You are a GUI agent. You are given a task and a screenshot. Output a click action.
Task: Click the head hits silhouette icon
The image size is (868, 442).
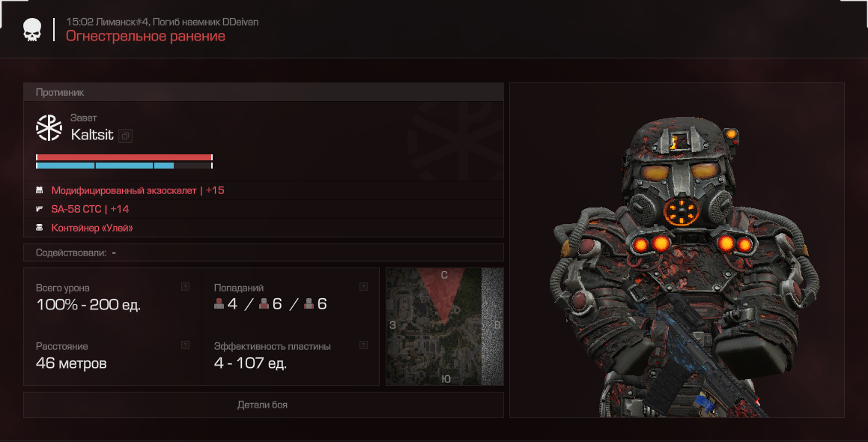219,303
